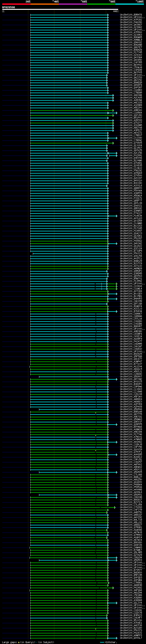This screenshot has width=146, height=644.
Task: Click the UniRef100_Q5GM07 label
Action: click(131, 377)
